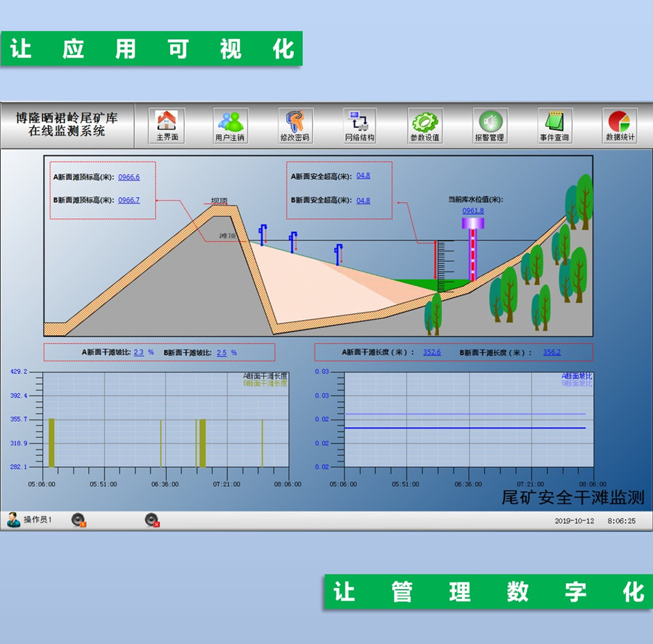Click speaker icon with orange badge
Image resolution: width=653 pixels, height=644 pixels.
[x=78, y=520]
